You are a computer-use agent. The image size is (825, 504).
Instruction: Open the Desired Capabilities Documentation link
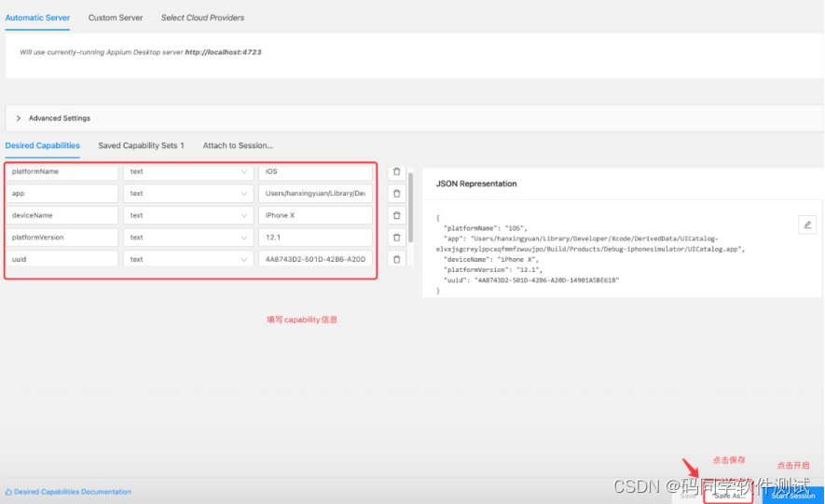click(68, 492)
